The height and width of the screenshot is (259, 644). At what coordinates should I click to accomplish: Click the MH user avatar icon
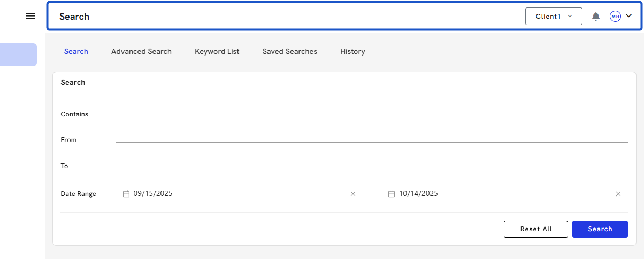pos(615,17)
